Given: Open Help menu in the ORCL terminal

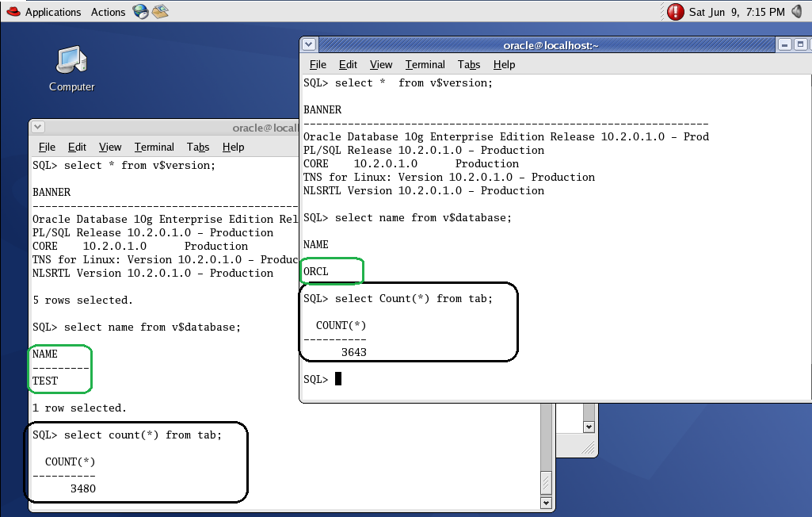Looking at the screenshot, I should tap(504, 64).
